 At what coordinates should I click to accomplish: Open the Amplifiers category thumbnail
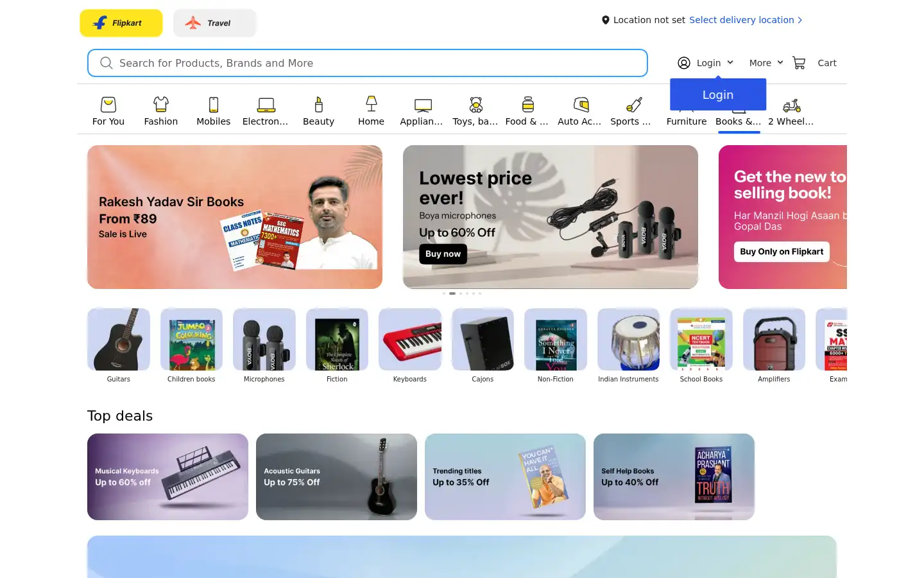(x=774, y=339)
